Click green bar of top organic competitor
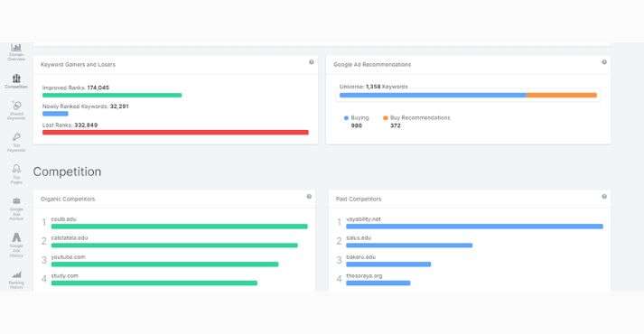The height and width of the screenshot is (334, 644). tap(180, 227)
